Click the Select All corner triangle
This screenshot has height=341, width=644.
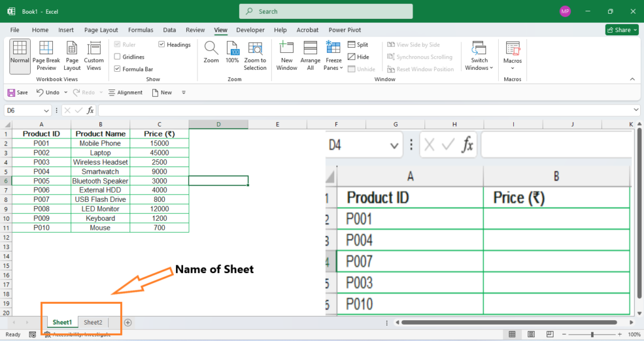click(8, 125)
